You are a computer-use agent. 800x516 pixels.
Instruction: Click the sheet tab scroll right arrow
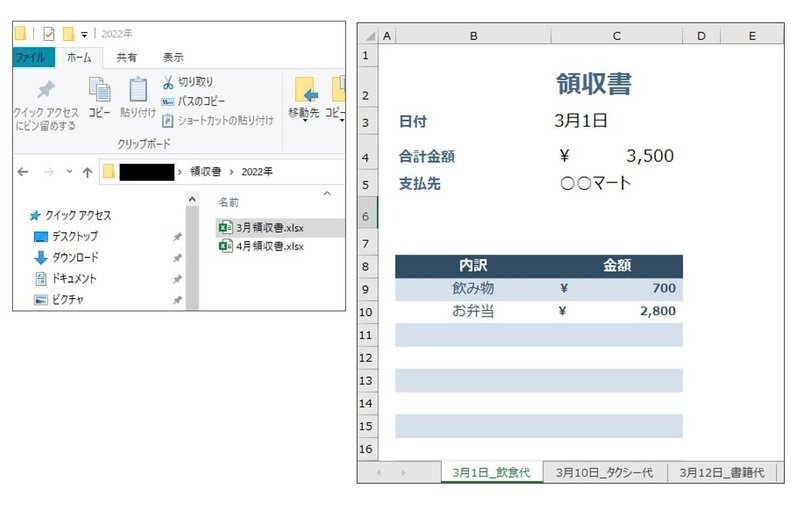click(403, 473)
